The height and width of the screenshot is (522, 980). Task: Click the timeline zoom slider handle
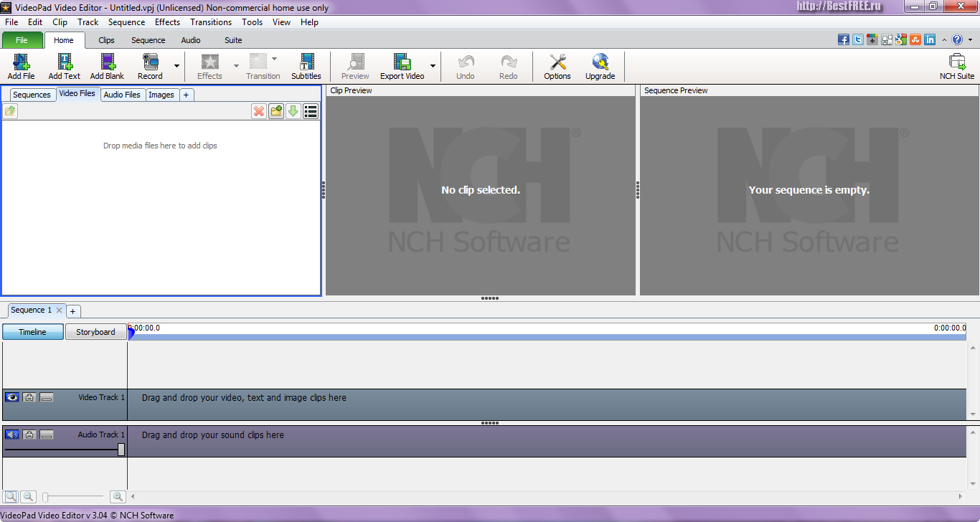pos(45,496)
